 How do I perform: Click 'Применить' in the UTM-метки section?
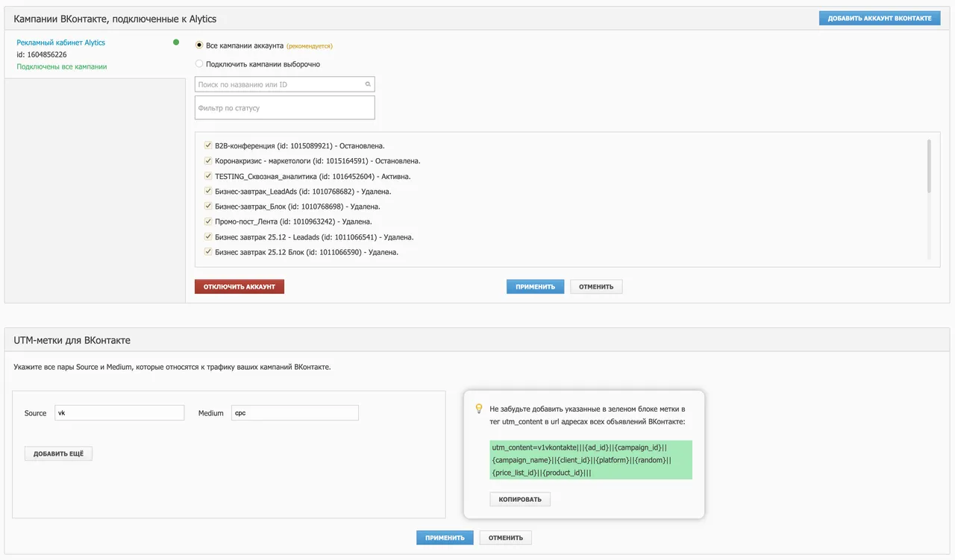[445, 538]
